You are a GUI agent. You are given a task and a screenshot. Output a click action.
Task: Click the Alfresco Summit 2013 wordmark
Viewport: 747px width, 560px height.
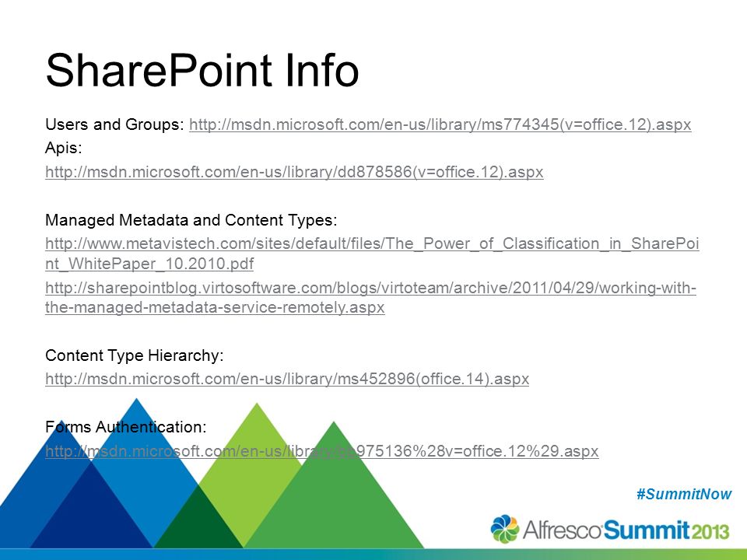626,530
